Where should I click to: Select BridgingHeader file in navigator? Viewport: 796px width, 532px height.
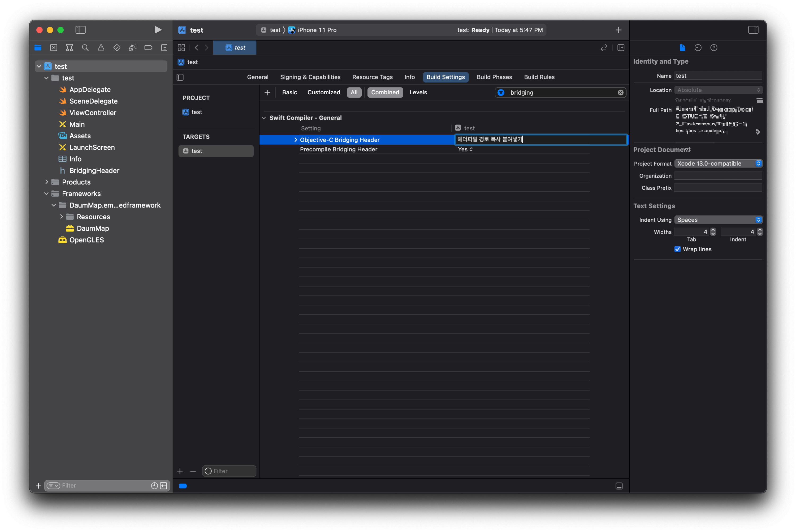pos(94,171)
